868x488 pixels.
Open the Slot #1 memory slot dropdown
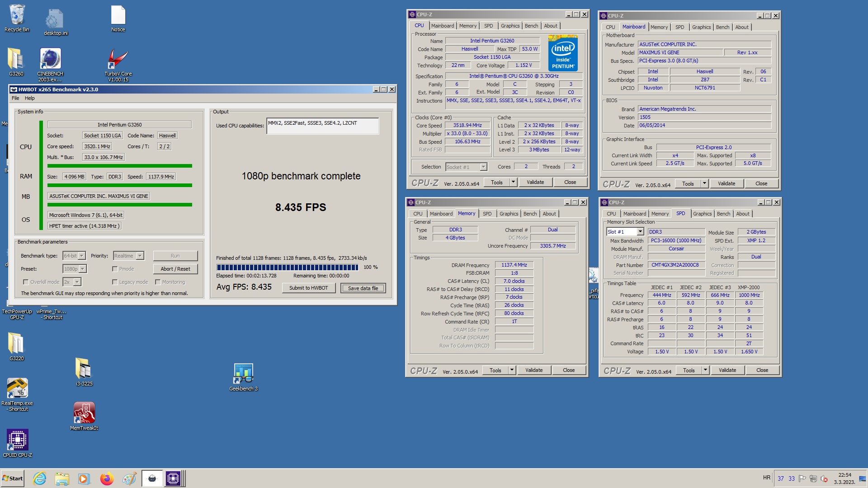[640, 232]
